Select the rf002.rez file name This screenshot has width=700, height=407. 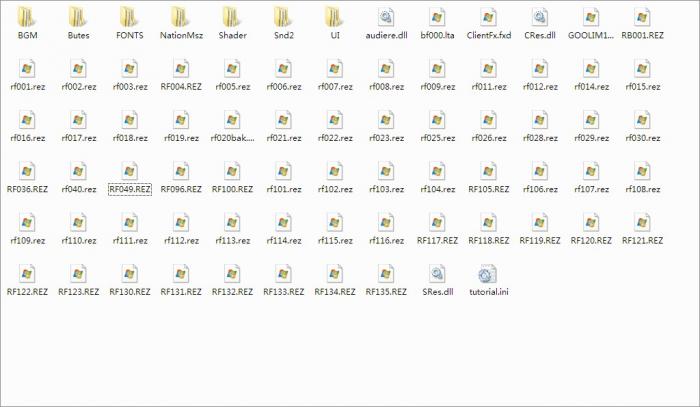pos(79,87)
